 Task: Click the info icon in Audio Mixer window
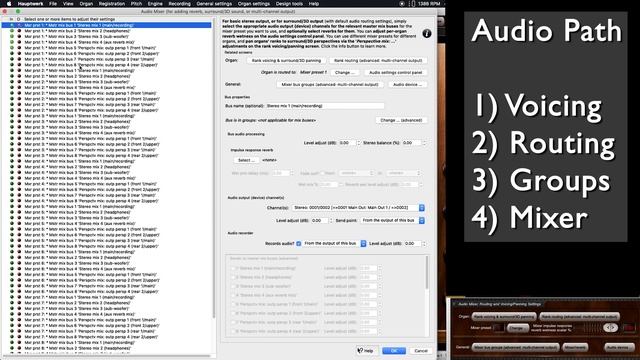[x=427, y=34]
